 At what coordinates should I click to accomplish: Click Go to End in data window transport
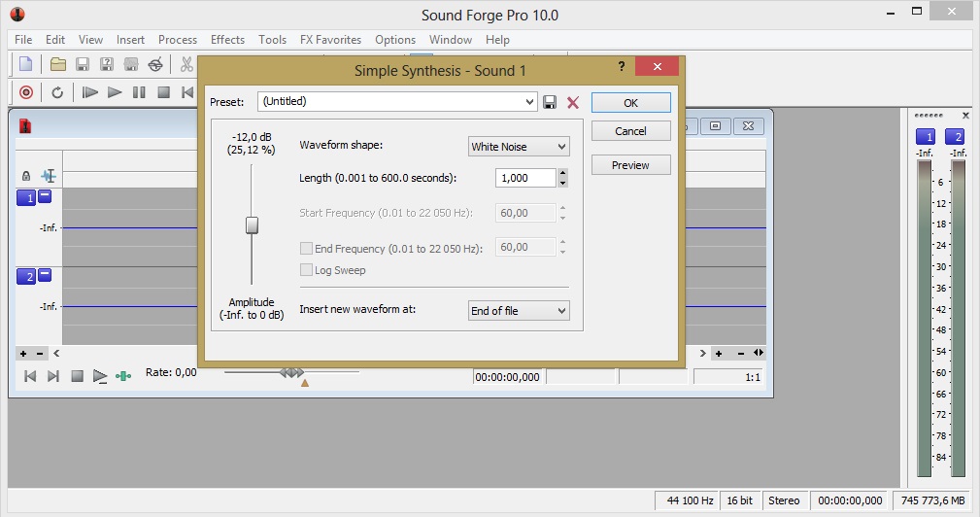[x=53, y=376]
